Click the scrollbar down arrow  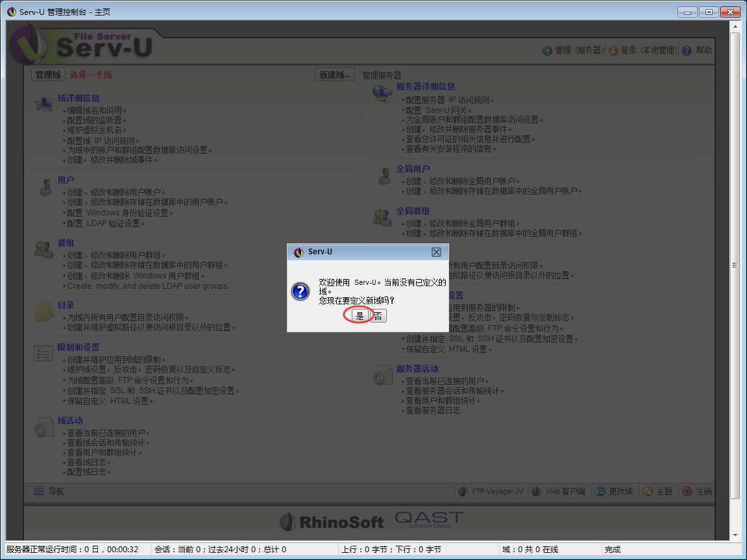734,535
